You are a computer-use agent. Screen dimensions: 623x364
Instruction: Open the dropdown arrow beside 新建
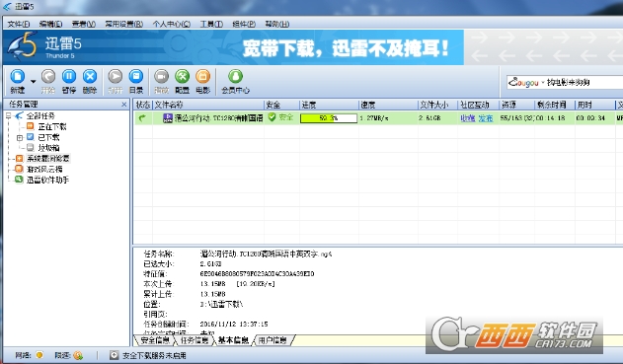(x=34, y=81)
